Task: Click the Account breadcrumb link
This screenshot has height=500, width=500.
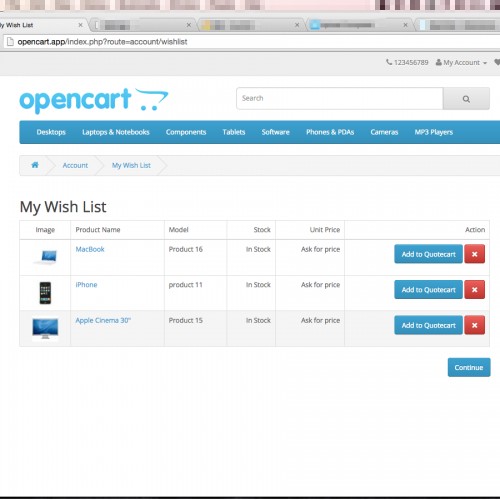Action: click(x=75, y=165)
